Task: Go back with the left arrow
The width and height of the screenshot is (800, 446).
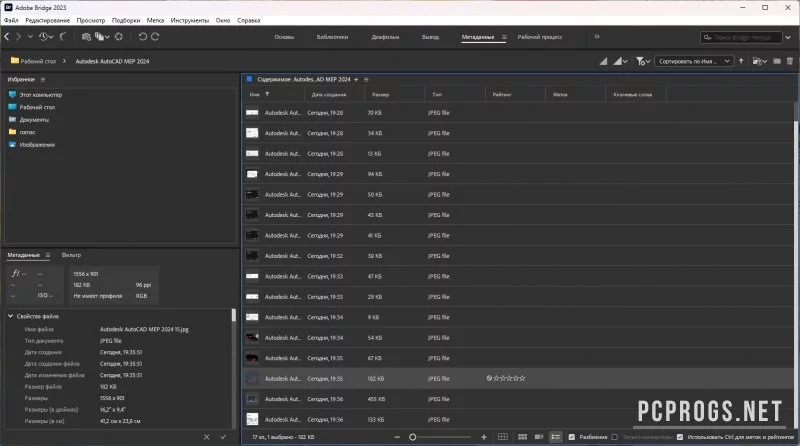Action: click(x=7, y=37)
